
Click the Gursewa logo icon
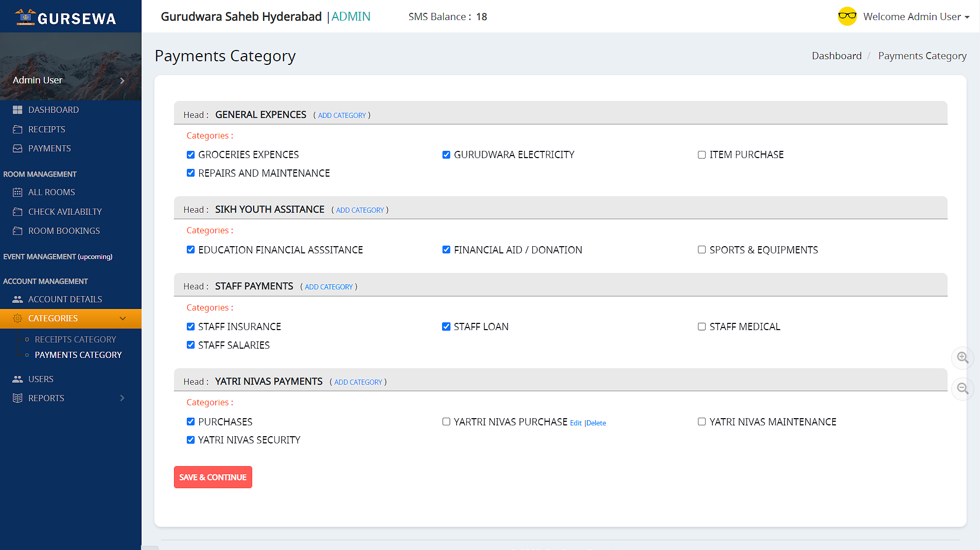(25, 18)
